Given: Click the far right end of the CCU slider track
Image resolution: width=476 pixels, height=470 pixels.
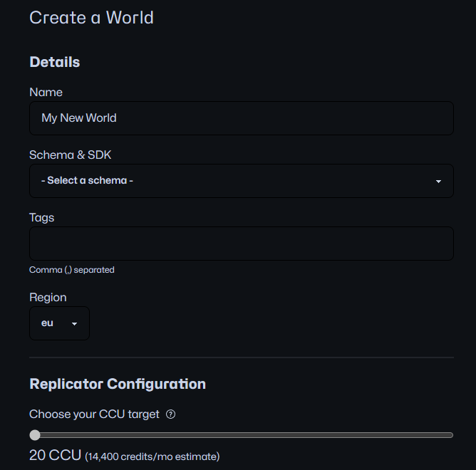Looking at the screenshot, I should (450, 435).
